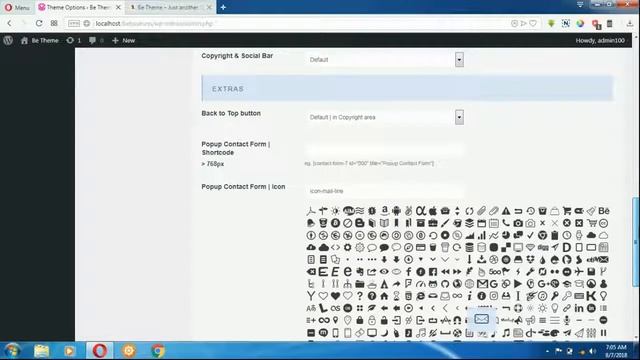Image resolution: width=640 pixels, height=360 pixels.
Task: Pick the magnet icon
Action: click(457, 320)
